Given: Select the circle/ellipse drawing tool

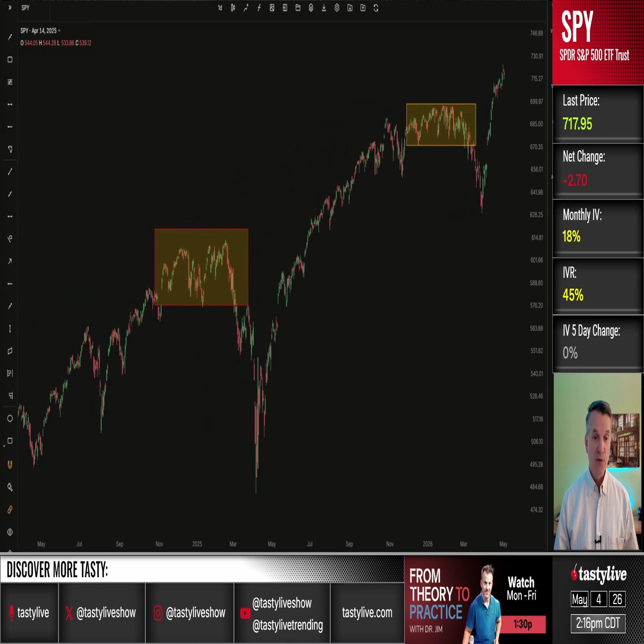Looking at the screenshot, I should [x=10, y=418].
